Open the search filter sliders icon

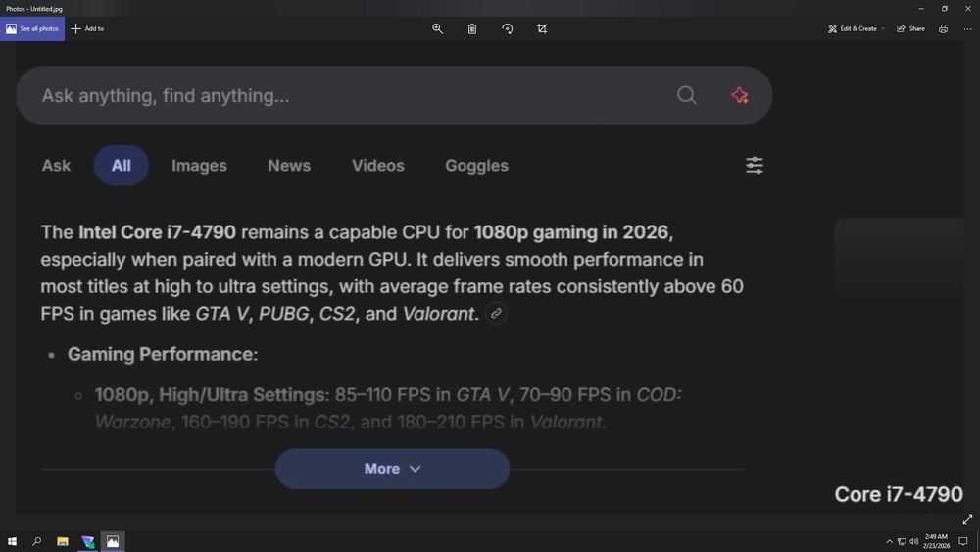[x=755, y=165]
